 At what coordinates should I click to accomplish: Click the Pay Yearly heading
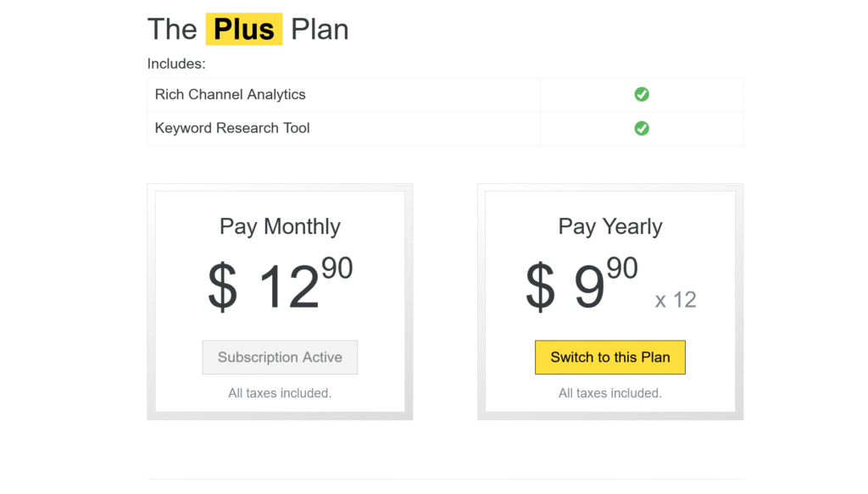tap(610, 227)
